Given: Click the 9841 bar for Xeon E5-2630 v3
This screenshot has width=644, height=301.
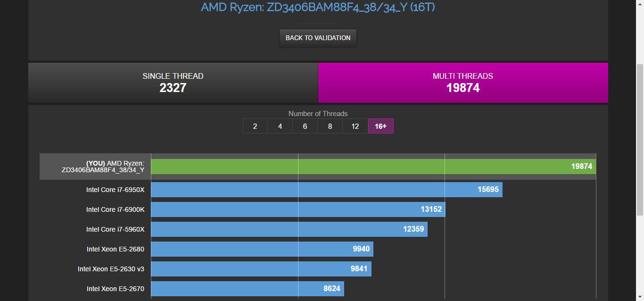Looking at the screenshot, I should coord(261,269).
